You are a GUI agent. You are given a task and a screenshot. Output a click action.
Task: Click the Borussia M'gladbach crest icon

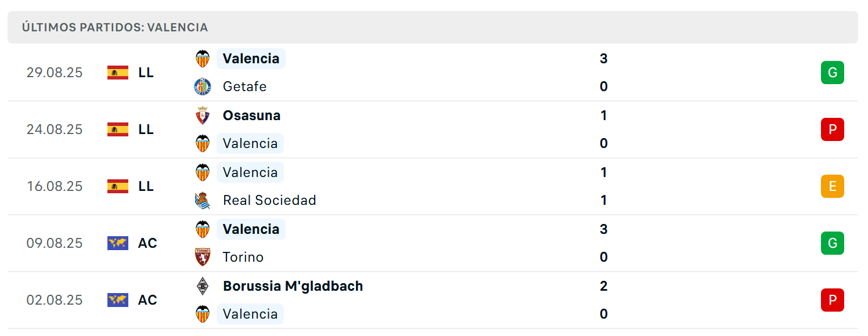click(x=203, y=286)
